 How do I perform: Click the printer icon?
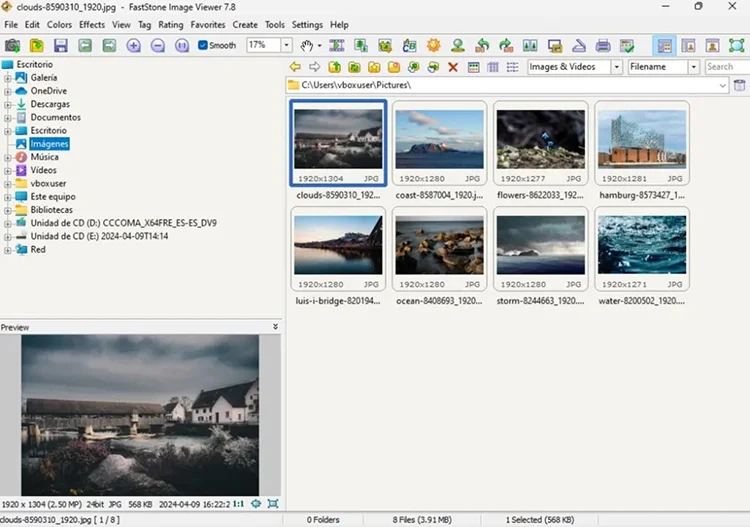[603, 45]
